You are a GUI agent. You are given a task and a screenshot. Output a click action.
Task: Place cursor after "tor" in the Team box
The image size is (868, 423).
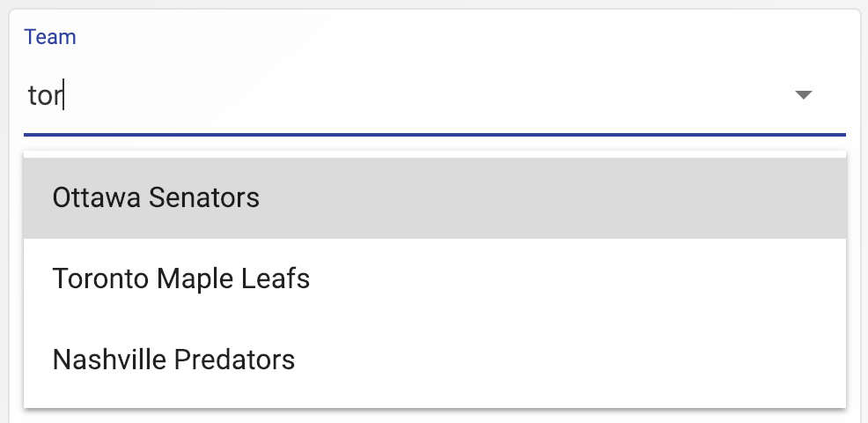coord(65,95)
